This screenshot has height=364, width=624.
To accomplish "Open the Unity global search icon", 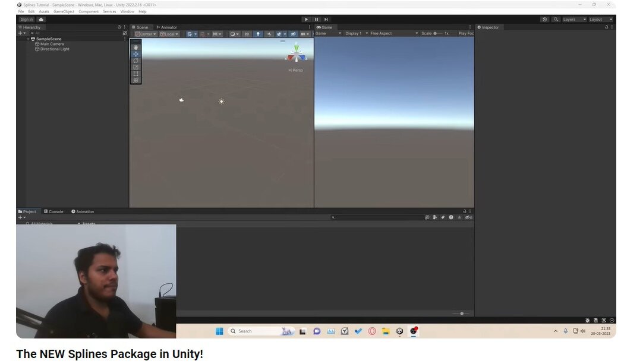I will click(556, 19).
